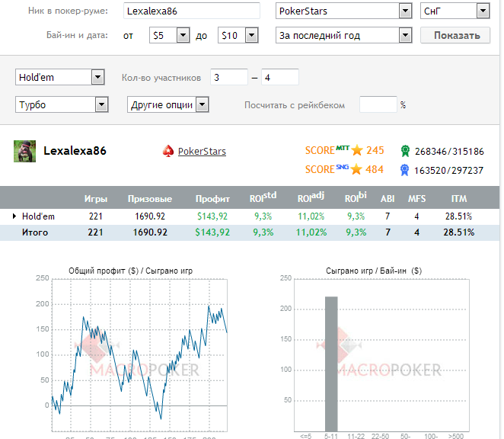The width and height of the screenshot is (504, 439).
Task: Sort by the Призовые column header
Action: coord(150,199)
